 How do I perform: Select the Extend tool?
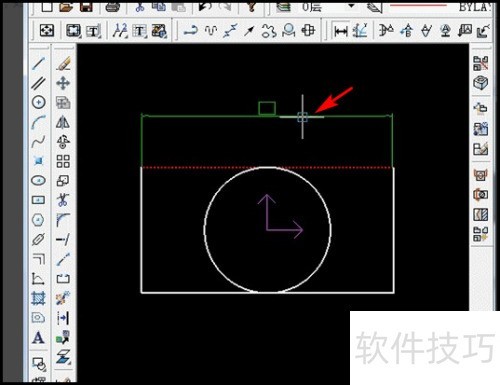(x=63, y=239)
